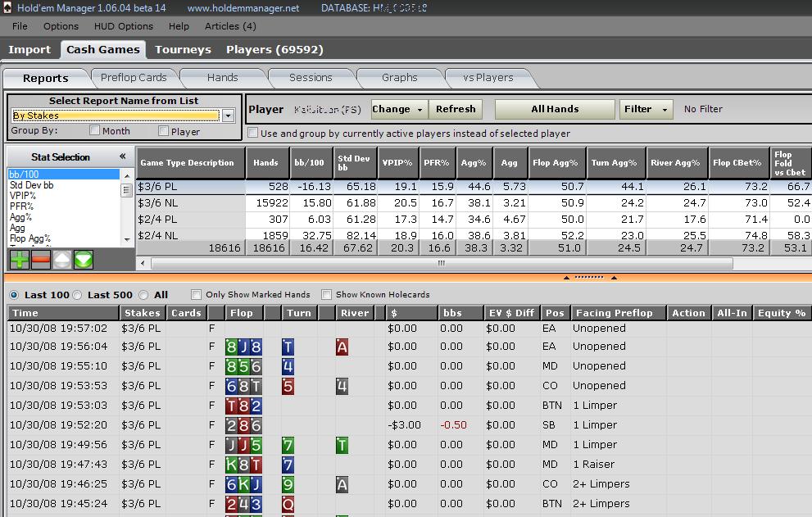Enable Group By Month checkbox
This screenshot has height=517, width=812.
pos(94,130)
